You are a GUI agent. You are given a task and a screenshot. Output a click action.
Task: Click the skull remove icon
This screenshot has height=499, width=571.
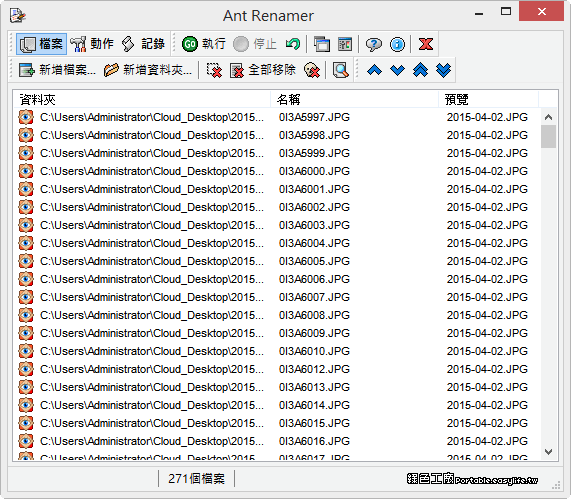(312, 70)
